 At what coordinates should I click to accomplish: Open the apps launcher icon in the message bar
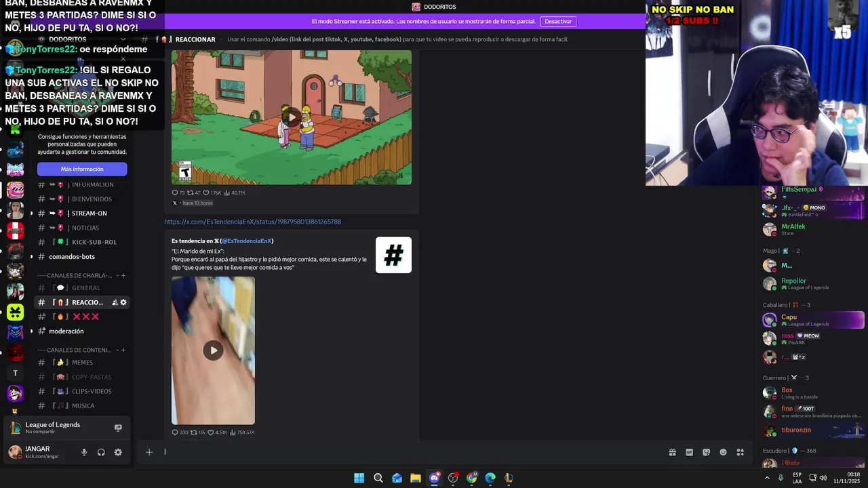740,452
